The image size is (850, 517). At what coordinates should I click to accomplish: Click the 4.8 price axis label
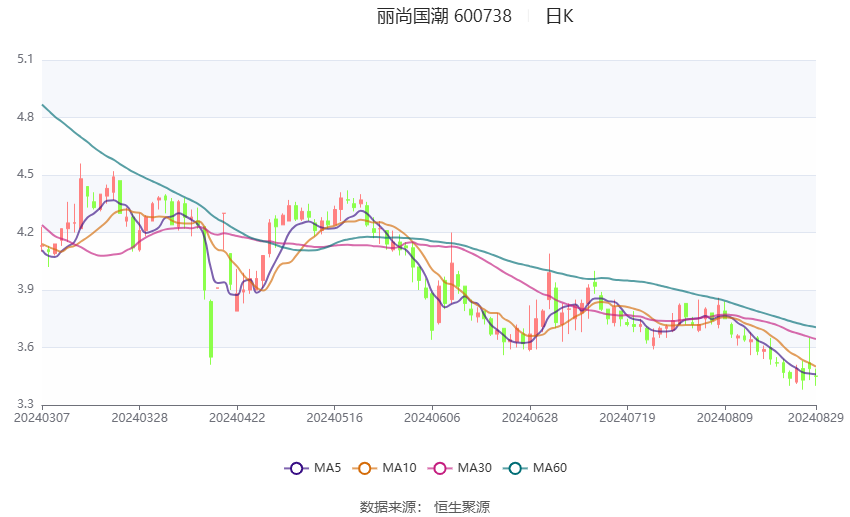(x=25, y=117)
